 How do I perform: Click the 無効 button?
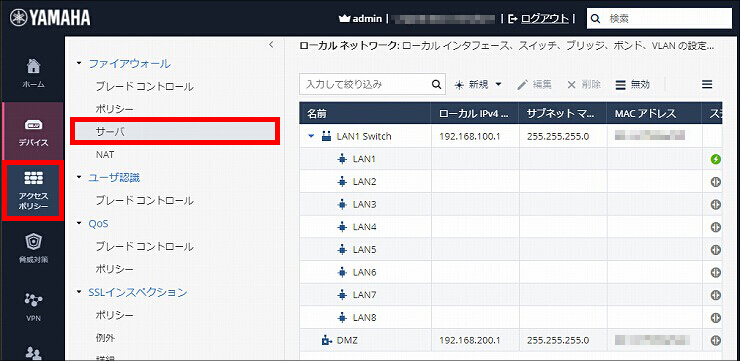click(633, 84)
